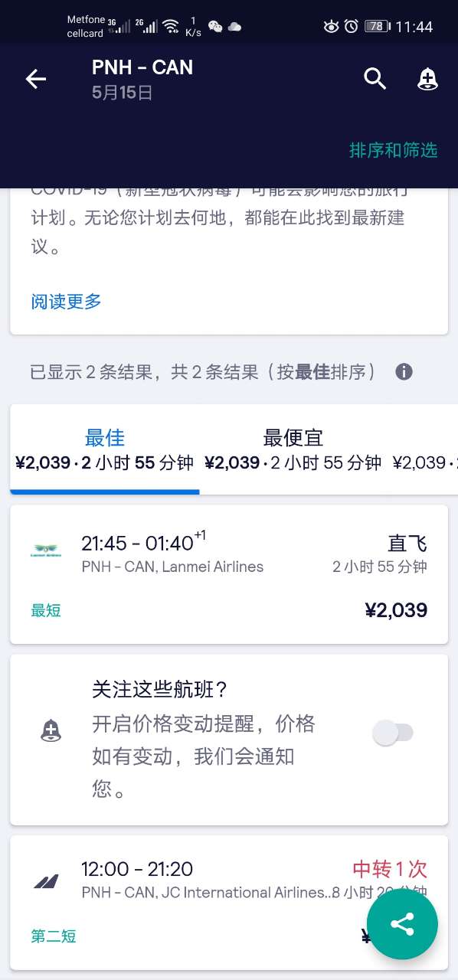The height and width of the screenshot is (980, 458).
Task: Open info icon next to results count
Action: tap(404, 372)
